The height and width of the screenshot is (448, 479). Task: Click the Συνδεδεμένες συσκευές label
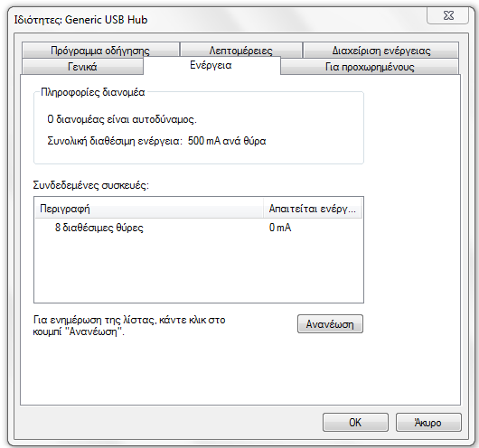point(91,185)
